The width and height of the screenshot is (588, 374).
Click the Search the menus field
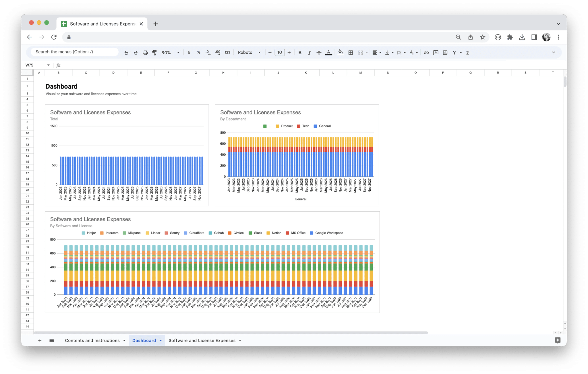pyautogui.click(x=73, y=52)
